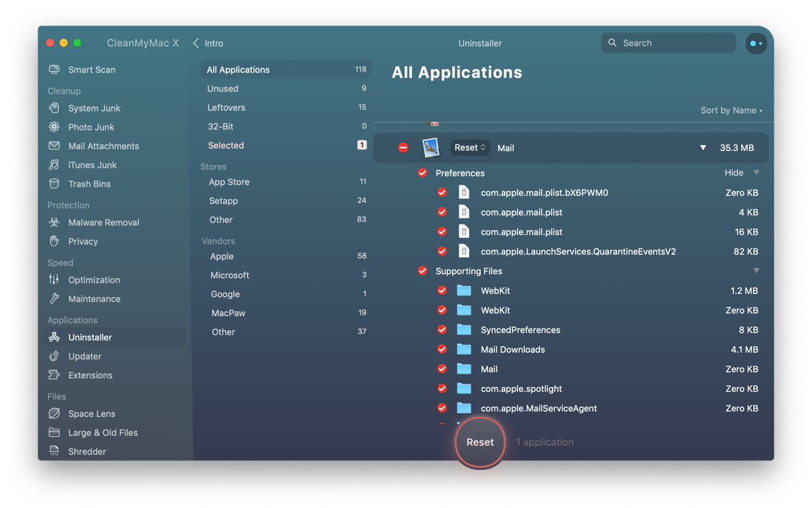Uncheck the Mail Downloads folder checkbox
812x508 pixels.
[x=442, y=349]
